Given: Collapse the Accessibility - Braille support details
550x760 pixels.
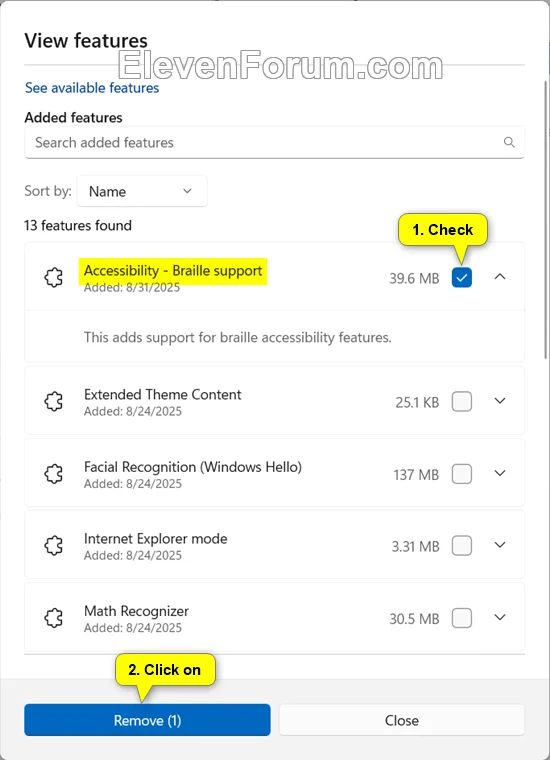Looking at the screenshot, I should [x=500, y=277].
